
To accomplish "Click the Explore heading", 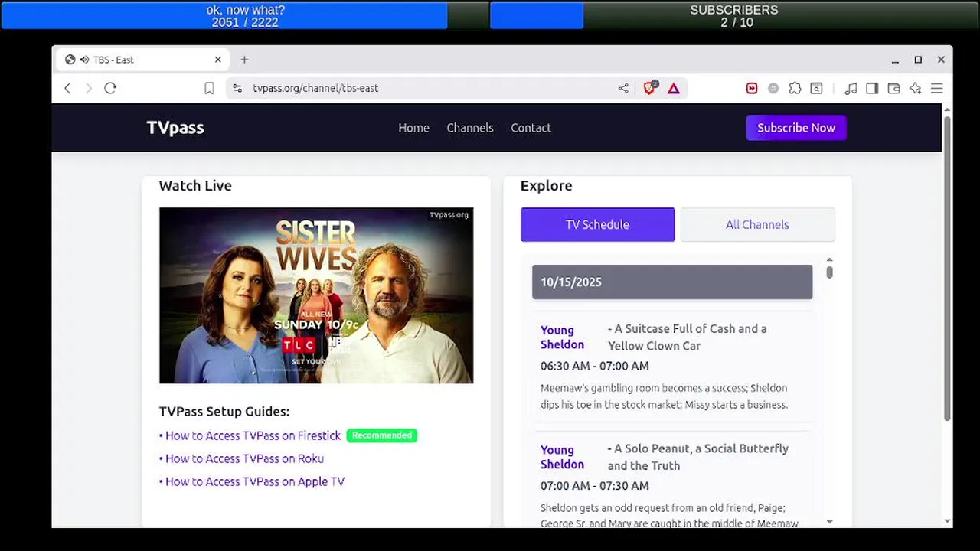I will [x=546, y=186].
